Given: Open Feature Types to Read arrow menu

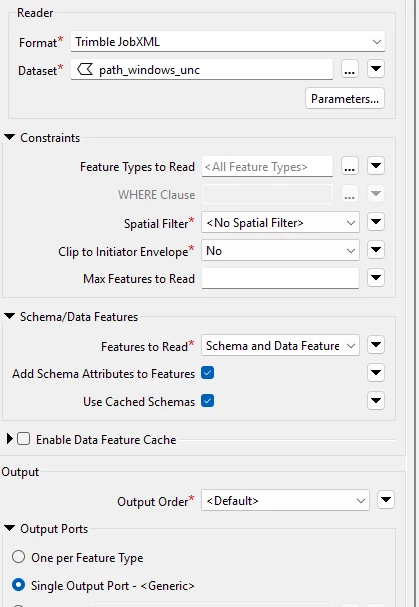Looking at the screenshot, I should click(x=376, y=166).
